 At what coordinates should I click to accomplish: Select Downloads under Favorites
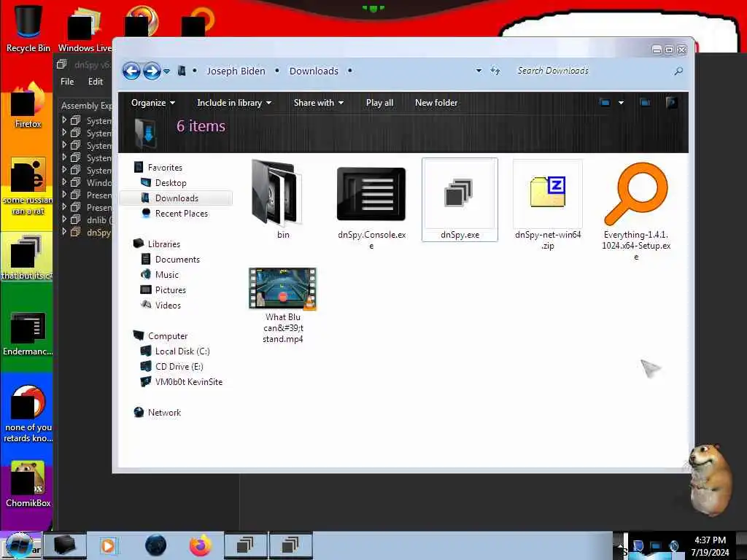pyautogui.click(x=177, y=198)
